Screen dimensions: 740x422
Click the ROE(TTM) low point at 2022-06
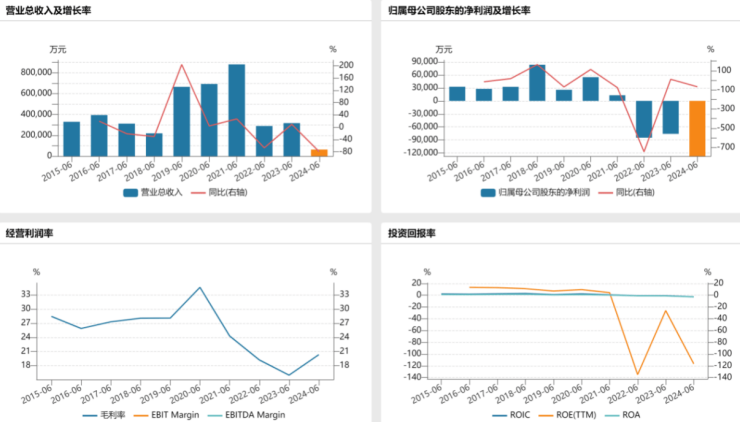pos(638,374)
